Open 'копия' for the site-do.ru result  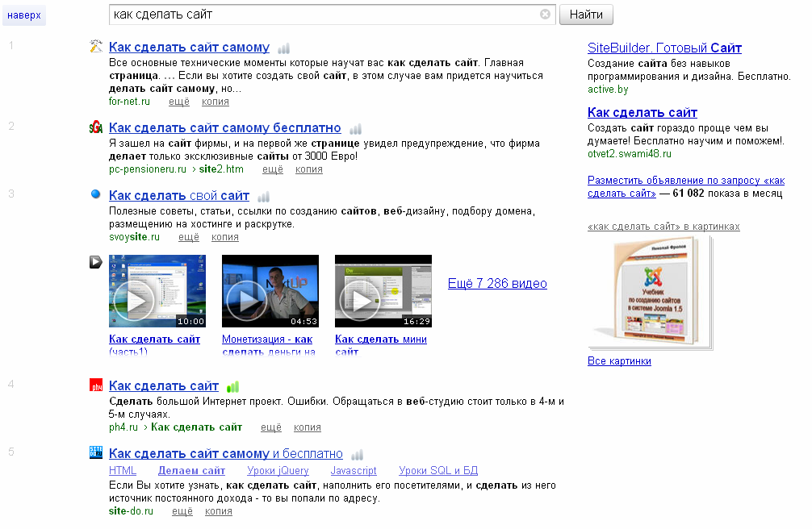click(x=219, y=511)
